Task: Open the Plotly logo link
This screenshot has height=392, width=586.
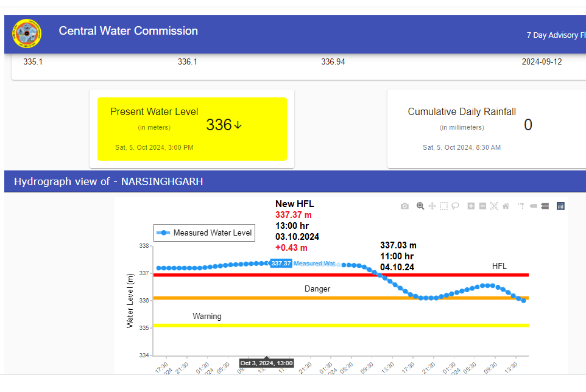Action: tap(560, 206)
